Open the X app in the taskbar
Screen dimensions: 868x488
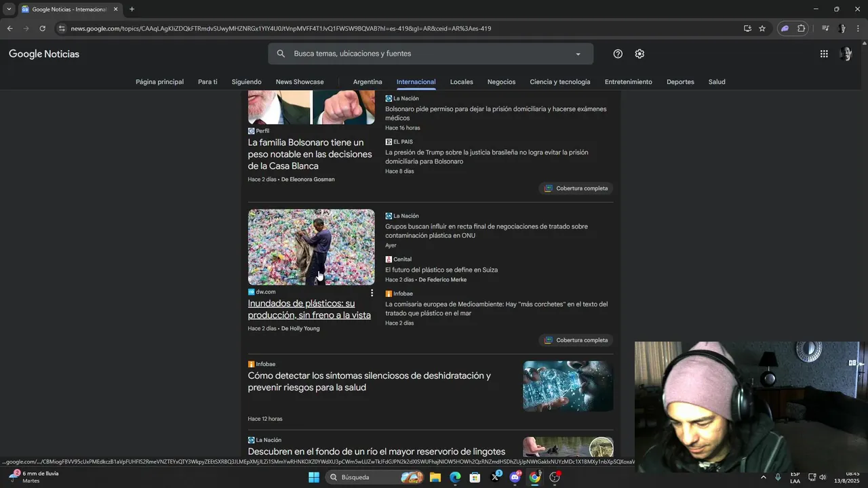(495, 477)
